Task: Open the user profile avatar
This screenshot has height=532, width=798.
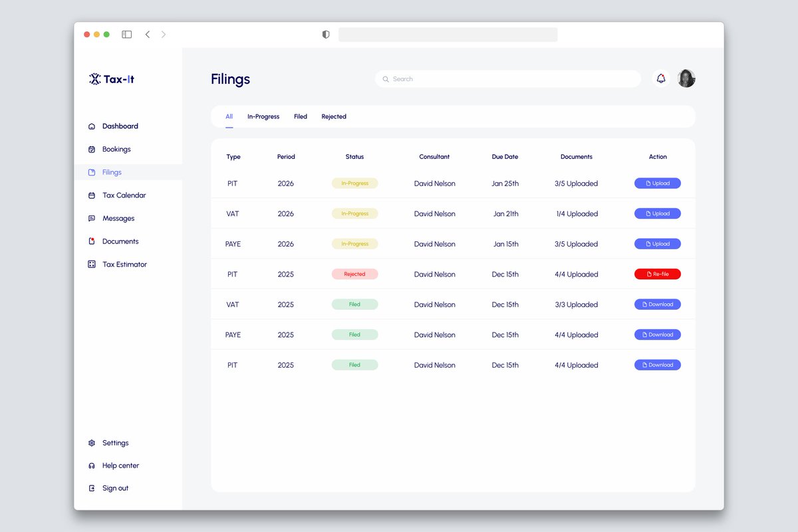Action: 686,78
